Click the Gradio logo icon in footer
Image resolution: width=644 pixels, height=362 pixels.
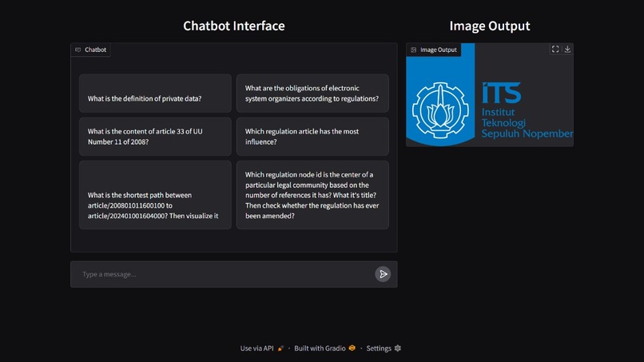(x=352, y=348)
